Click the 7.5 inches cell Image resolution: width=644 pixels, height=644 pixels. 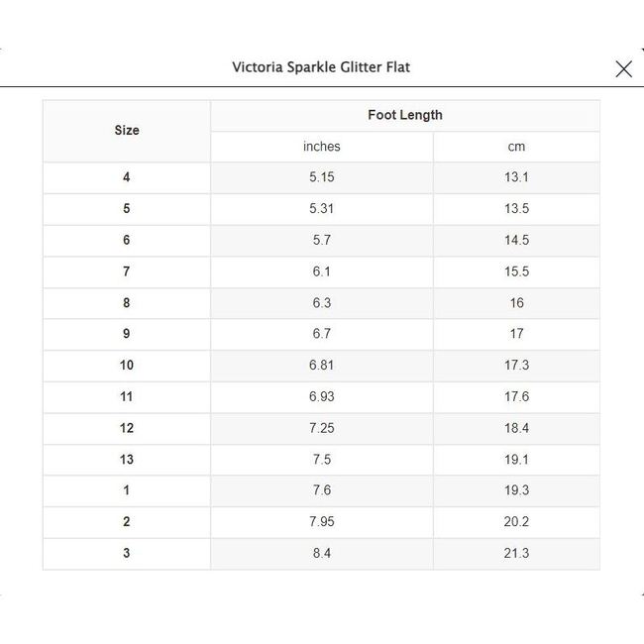pos(322,460)
